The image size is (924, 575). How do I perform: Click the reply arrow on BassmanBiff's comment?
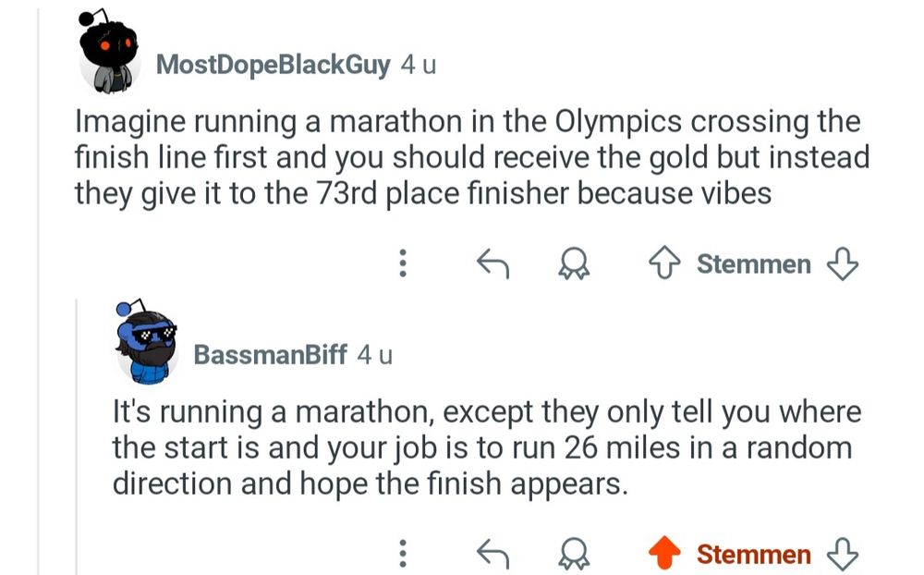click(x=492, y=553)
